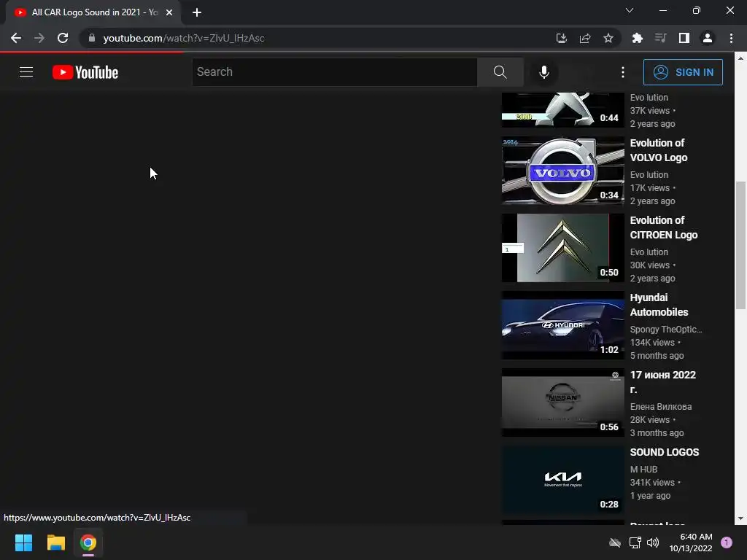Viewport: 747px width, 560px height.
Task: Open Spongy TheOptic channel name
Action: point(666,329)
